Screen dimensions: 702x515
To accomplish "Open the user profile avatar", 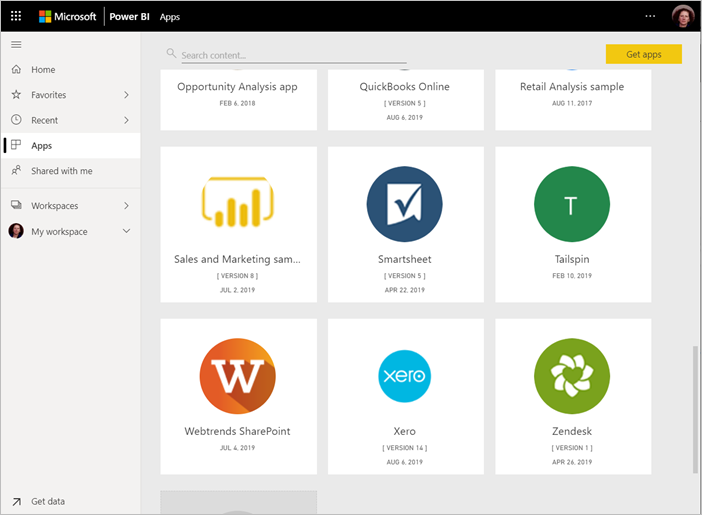I will tap(683, 16).
